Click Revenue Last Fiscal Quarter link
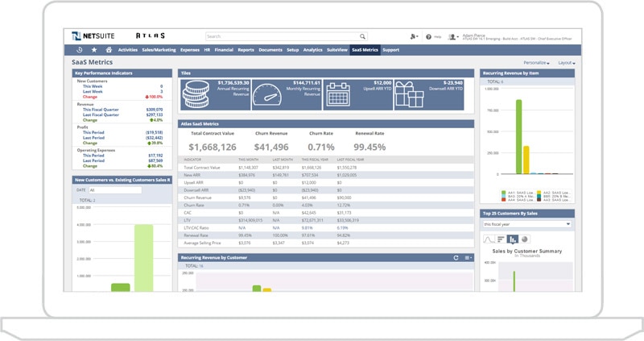644x341 pixels. (101, 114)
